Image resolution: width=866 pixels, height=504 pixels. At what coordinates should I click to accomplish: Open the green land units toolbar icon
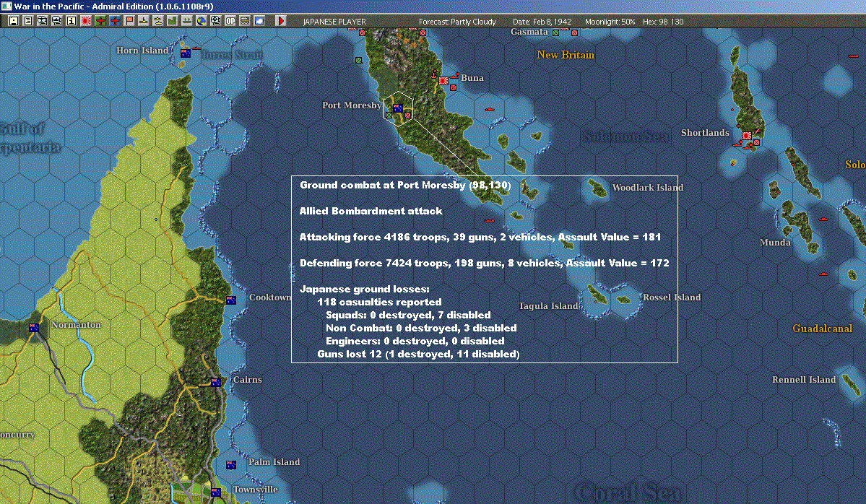pyautogui.click(x=173, y=21)
